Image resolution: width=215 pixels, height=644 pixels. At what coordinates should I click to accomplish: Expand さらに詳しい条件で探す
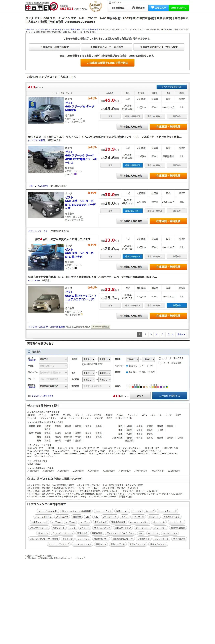pyautogui.click(x=42, y=396)
